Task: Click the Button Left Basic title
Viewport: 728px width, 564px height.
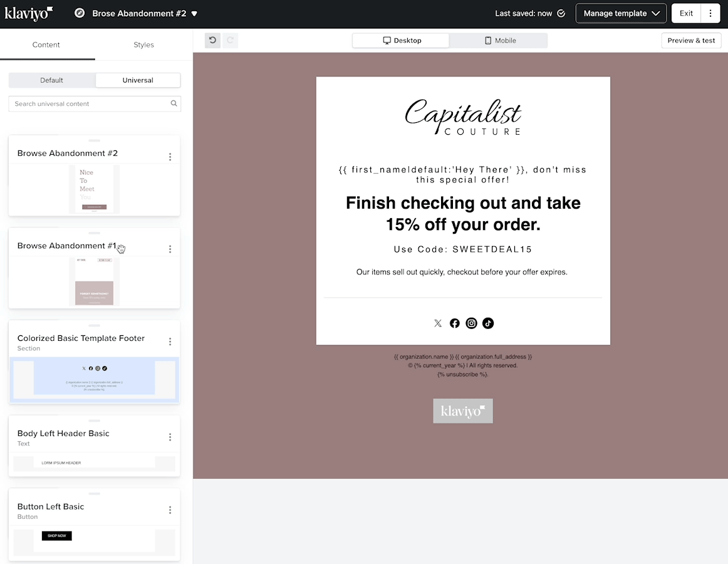Action: [51, 506]
